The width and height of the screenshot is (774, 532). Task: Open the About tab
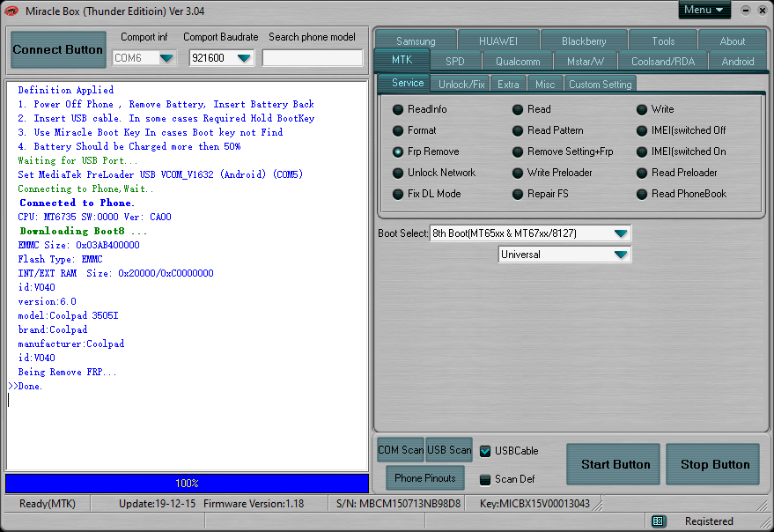click(732, 41)
